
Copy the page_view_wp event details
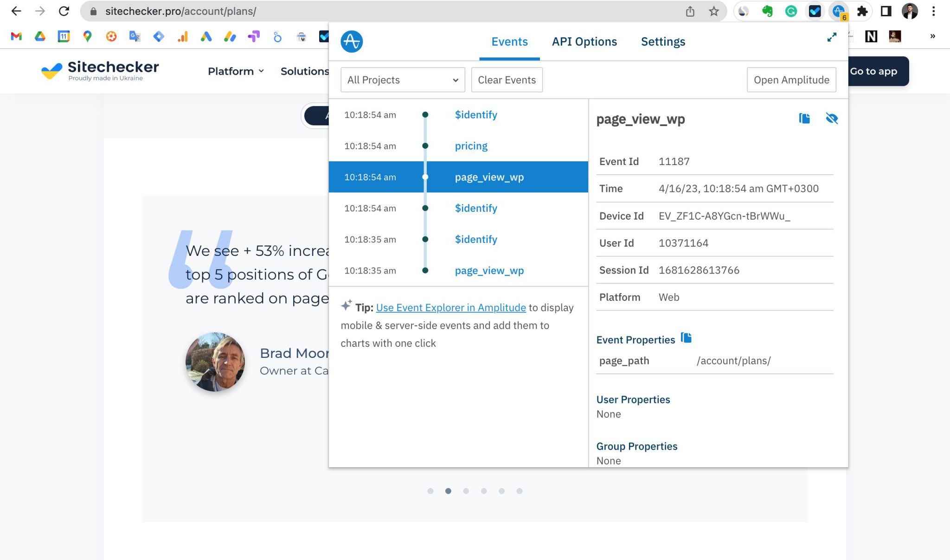coord(804,119)
